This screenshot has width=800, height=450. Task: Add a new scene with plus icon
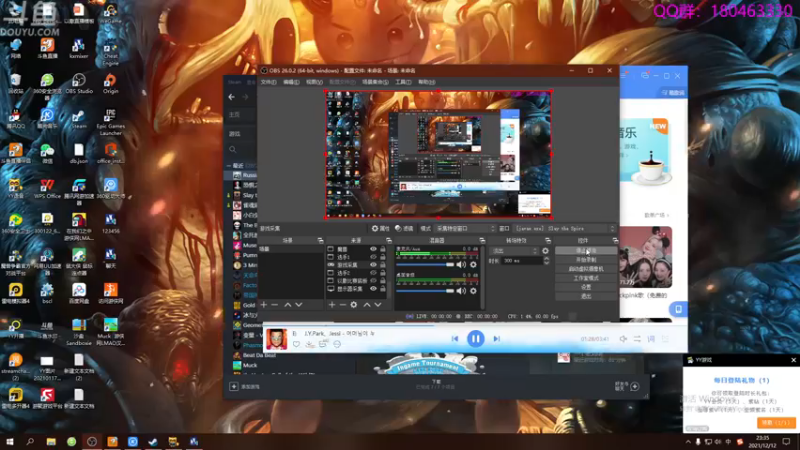click(264, 305)
